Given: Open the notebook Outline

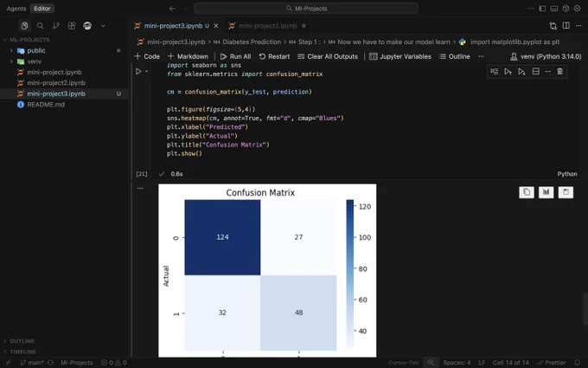Looking at the screenshot, I should coord(454,56).
